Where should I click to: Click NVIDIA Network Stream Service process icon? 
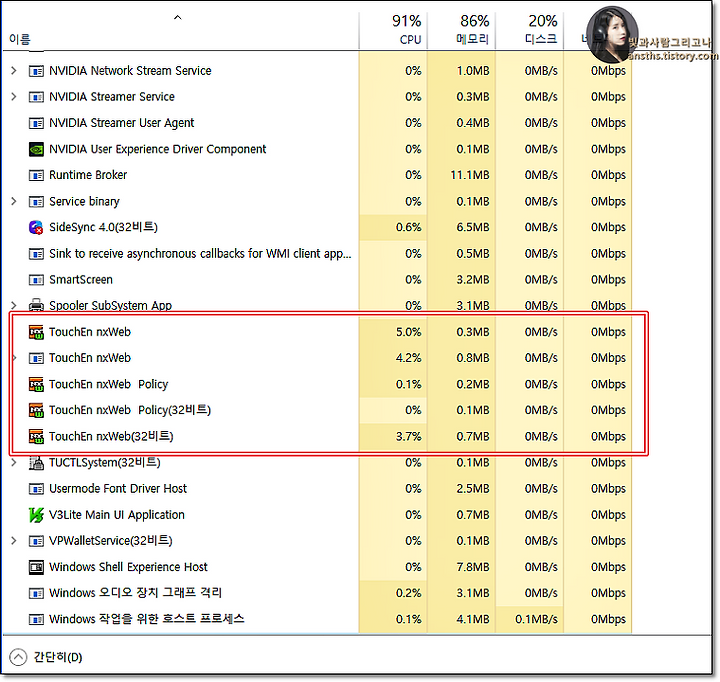click(x=36, y=71)
